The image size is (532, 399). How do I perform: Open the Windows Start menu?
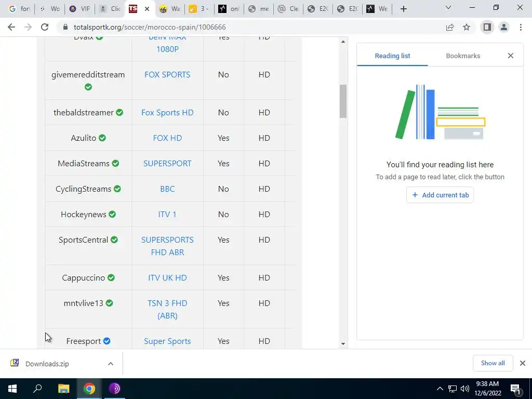pos(12,389)
